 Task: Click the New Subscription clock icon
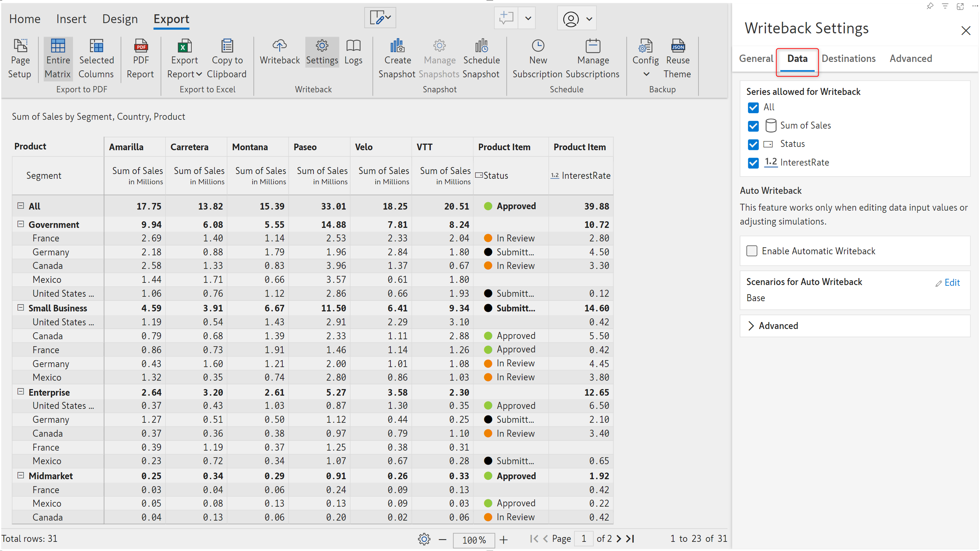537,46
